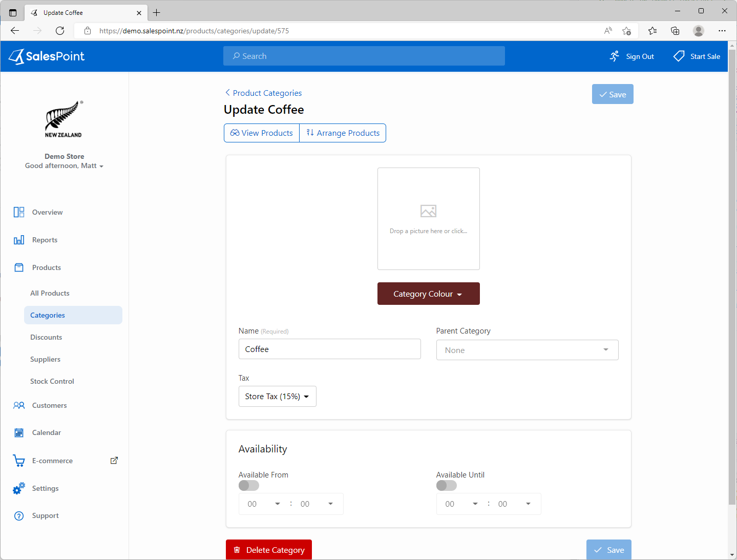Go back to Product Categories

(x=263, y=93)
